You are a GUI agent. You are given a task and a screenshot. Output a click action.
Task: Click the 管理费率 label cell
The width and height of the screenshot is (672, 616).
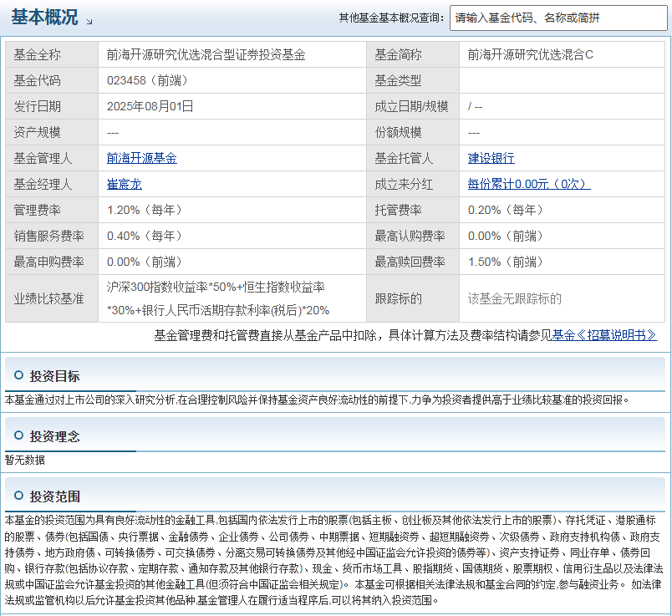coord(52,210)
